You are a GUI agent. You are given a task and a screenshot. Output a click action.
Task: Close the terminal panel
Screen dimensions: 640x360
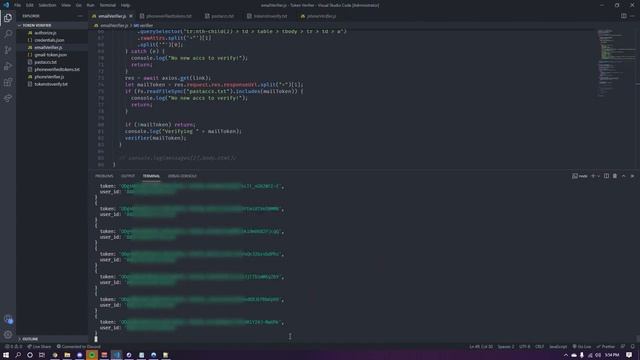[x=632, y=176]
